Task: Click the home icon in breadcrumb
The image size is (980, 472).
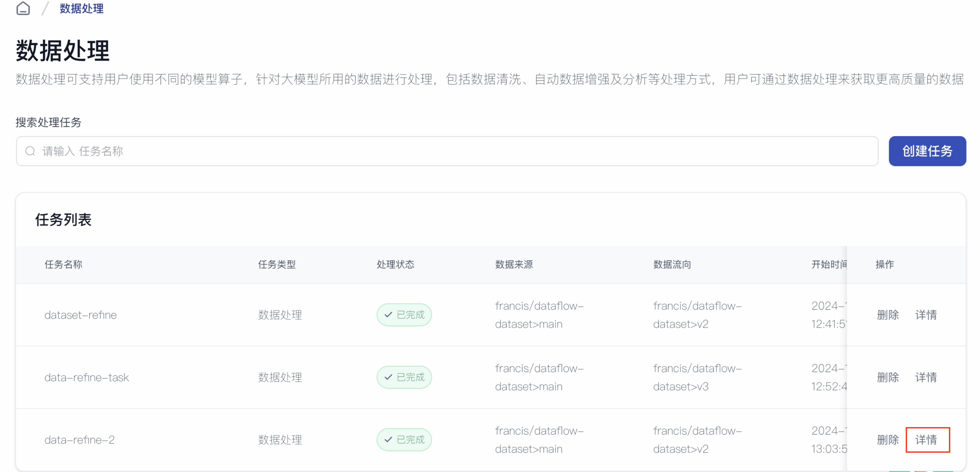Action: [23, 8]
